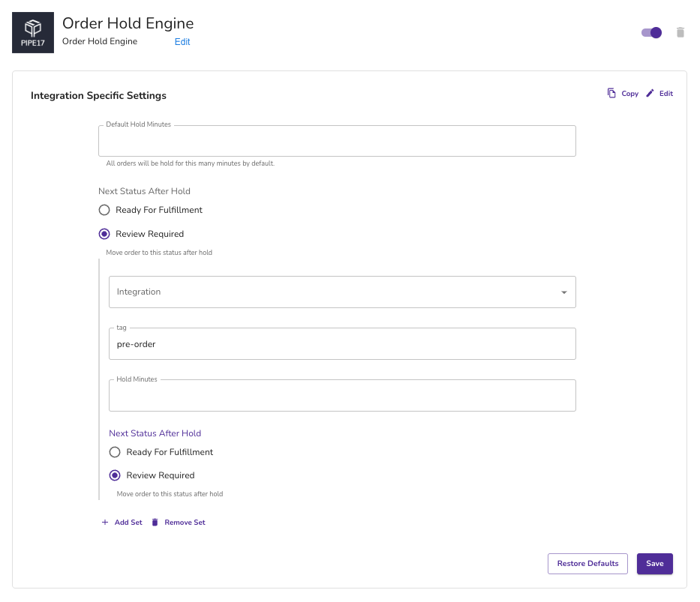
Task: Select top Review Required radio option
Action: (104, 234)
